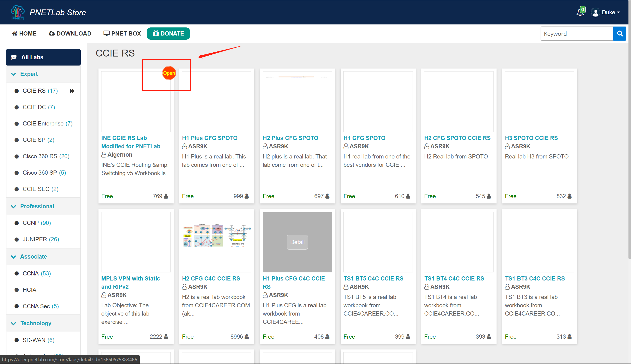Screen dimensions: 631x364
Task: Open the H2 CFG SPOTO CCIE RS link
Action: [457, 138]
